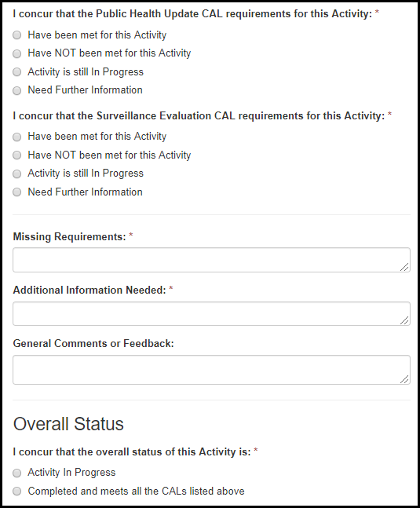Screen dimensions: 420x508
Task: Select Public Health Update "Have been met" option
Action: tap(16, 35)
